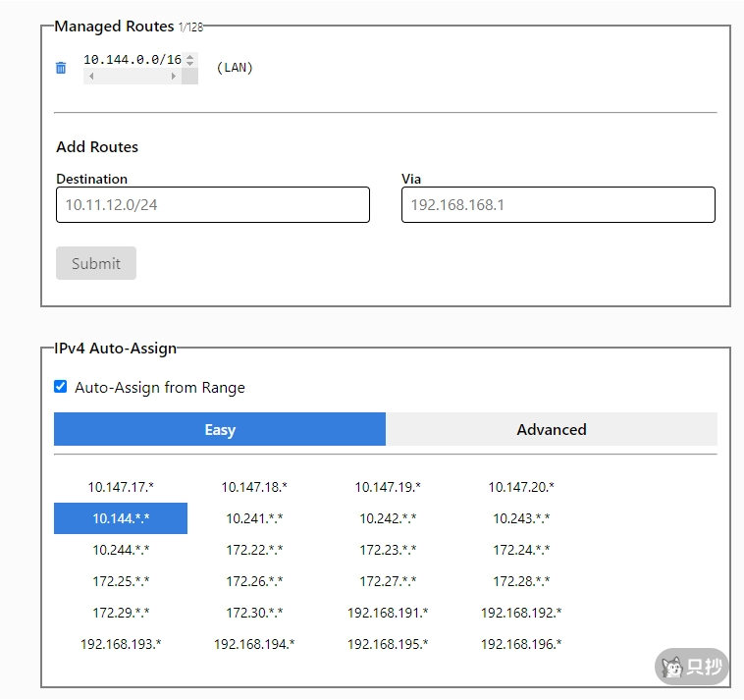Pick the 192.168.196.* IP range
The image size is (744, 700).
click(521, 644)
